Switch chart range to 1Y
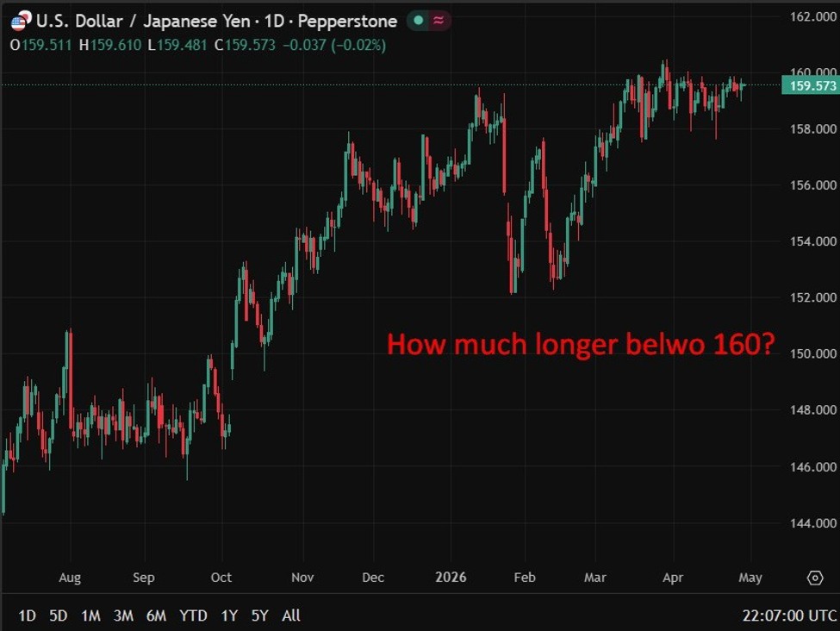 [229, 615]
